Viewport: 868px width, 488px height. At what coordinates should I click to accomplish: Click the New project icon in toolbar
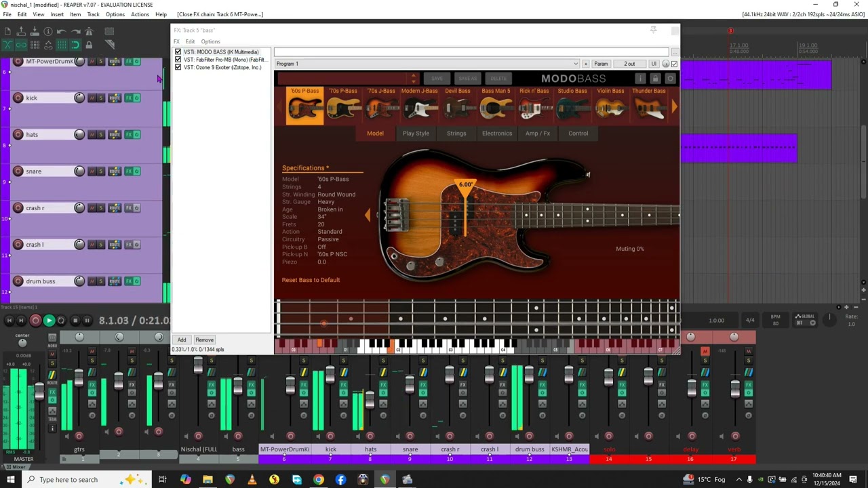(x=7, y=31)
